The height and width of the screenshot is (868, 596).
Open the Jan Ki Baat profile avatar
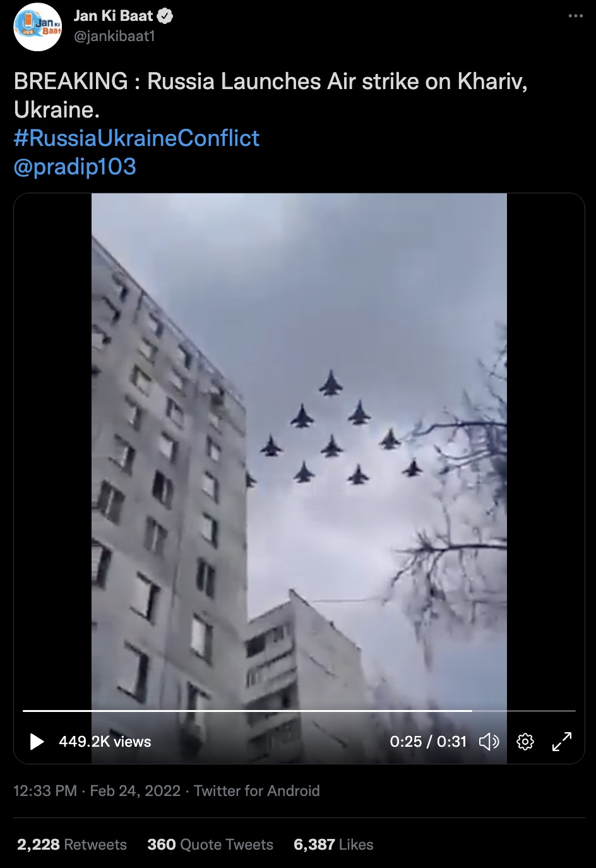point(38,27)
